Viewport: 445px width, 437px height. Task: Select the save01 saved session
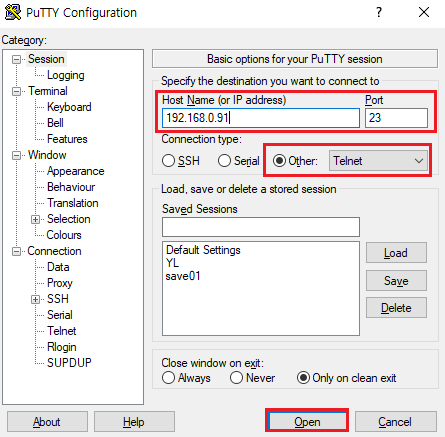(x=183, y=276)
